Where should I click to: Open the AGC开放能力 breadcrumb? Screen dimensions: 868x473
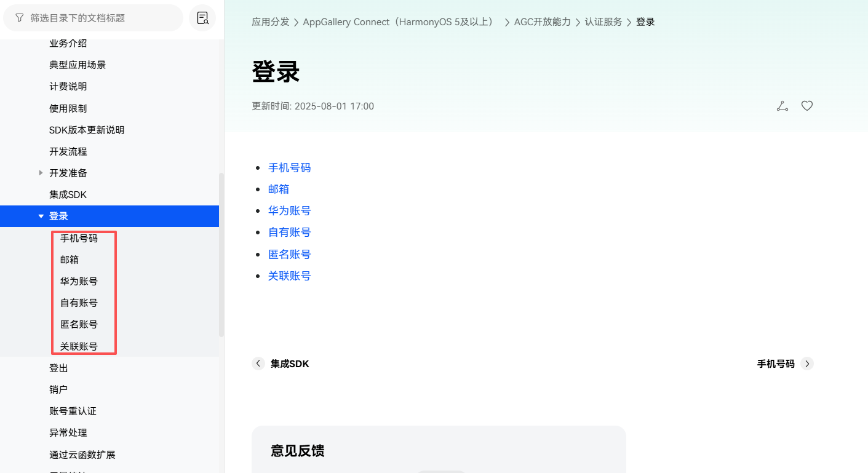(542, 22)
